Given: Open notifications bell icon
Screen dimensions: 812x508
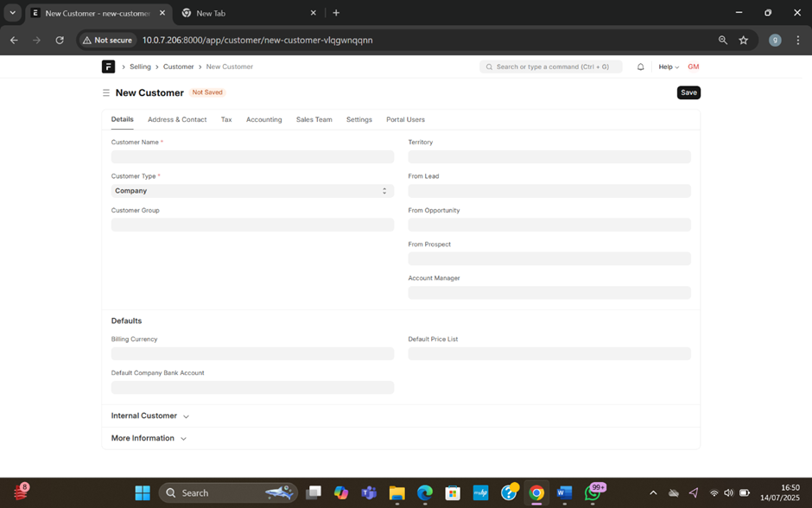Looking at the screenshot, I should click(641, 67).
